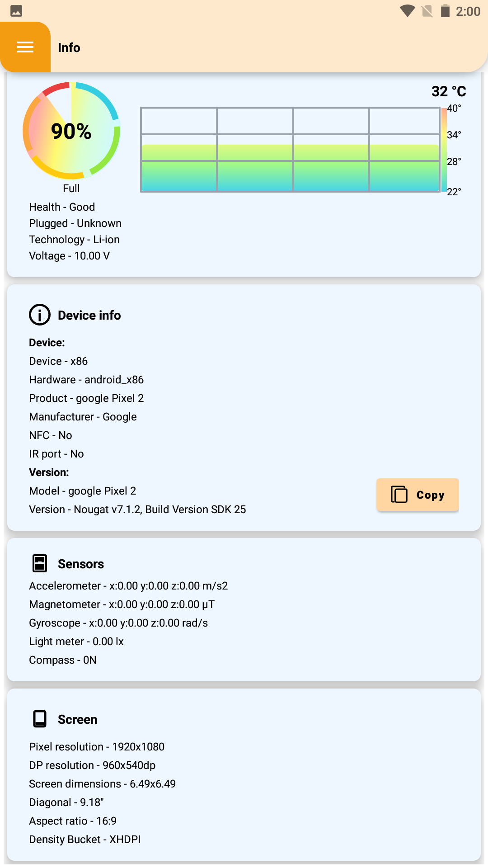Tap the temperature history chart
The height and width of the screenshot is (868, 488).
290,150
